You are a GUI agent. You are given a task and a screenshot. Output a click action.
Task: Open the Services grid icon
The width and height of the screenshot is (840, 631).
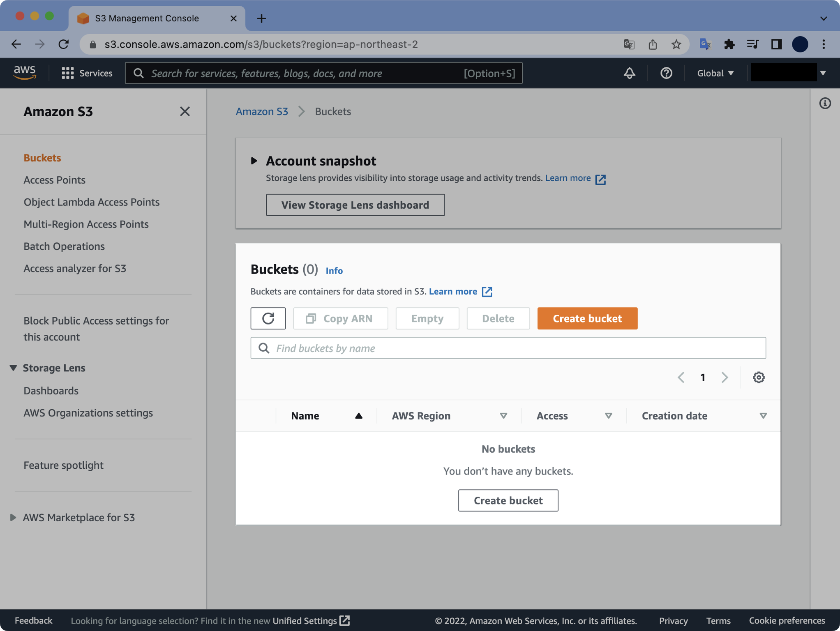[x=68, y=73]
